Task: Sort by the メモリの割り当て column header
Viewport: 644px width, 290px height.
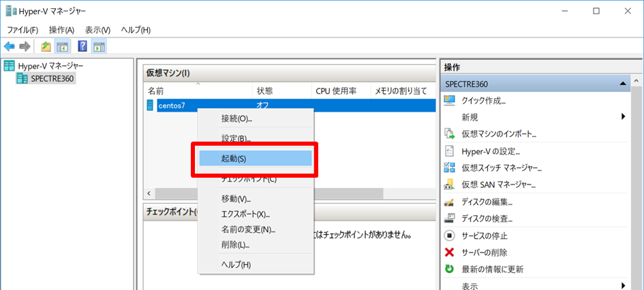Action: [x=403, y=91]
